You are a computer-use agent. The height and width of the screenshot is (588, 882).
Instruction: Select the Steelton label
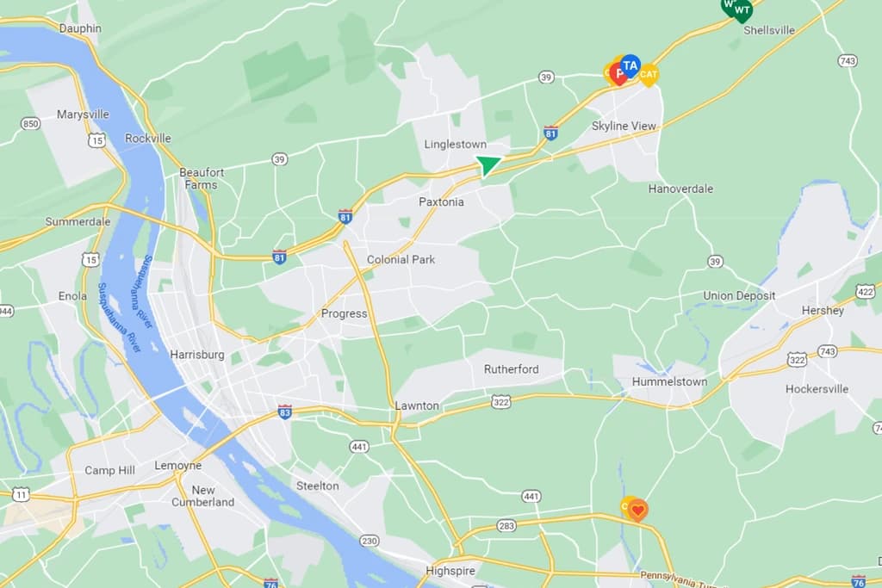point(318,486)
